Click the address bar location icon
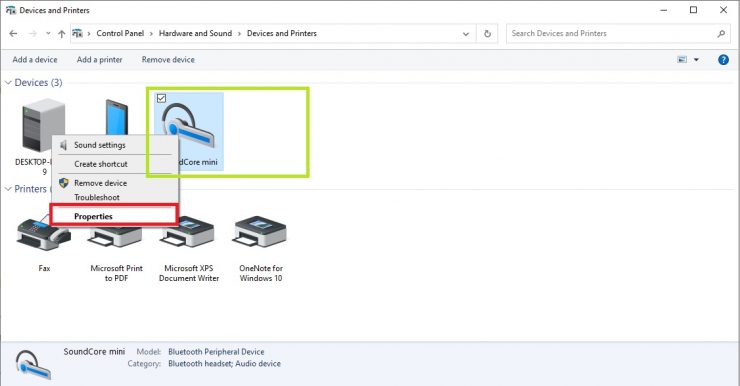The width and height of the screenshot is (740, 386). (77, 33)
